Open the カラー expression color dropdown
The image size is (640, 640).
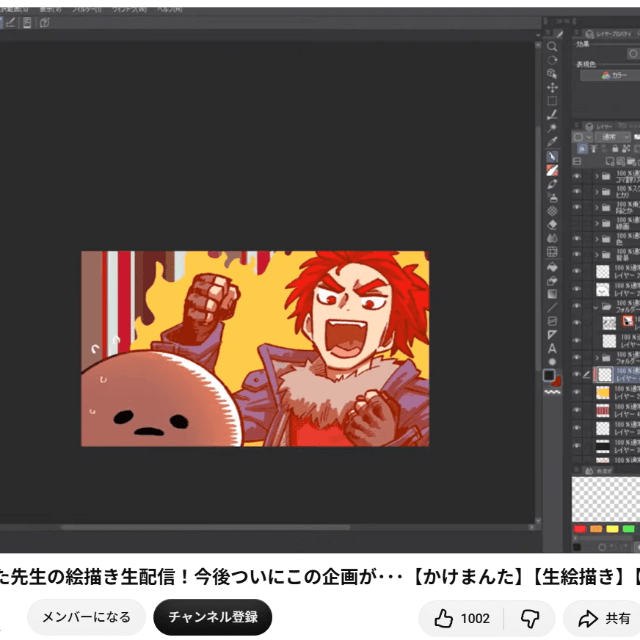coord(610,76)
